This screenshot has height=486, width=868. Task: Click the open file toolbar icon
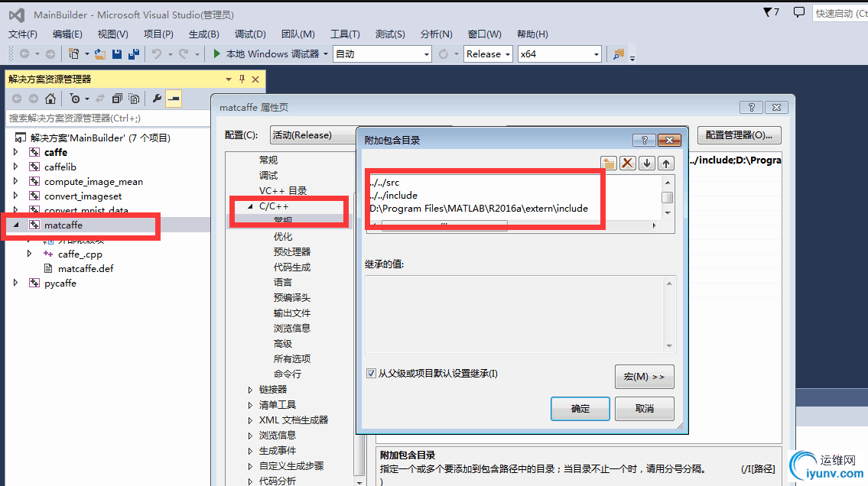pyautogui.click(x=100, y=53)
